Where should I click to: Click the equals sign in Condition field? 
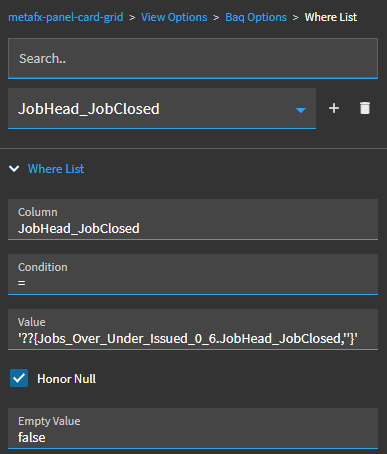point(22,283)
